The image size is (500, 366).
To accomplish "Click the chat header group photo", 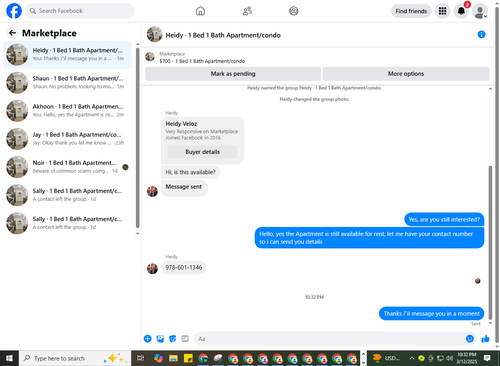I will point(154,34).
